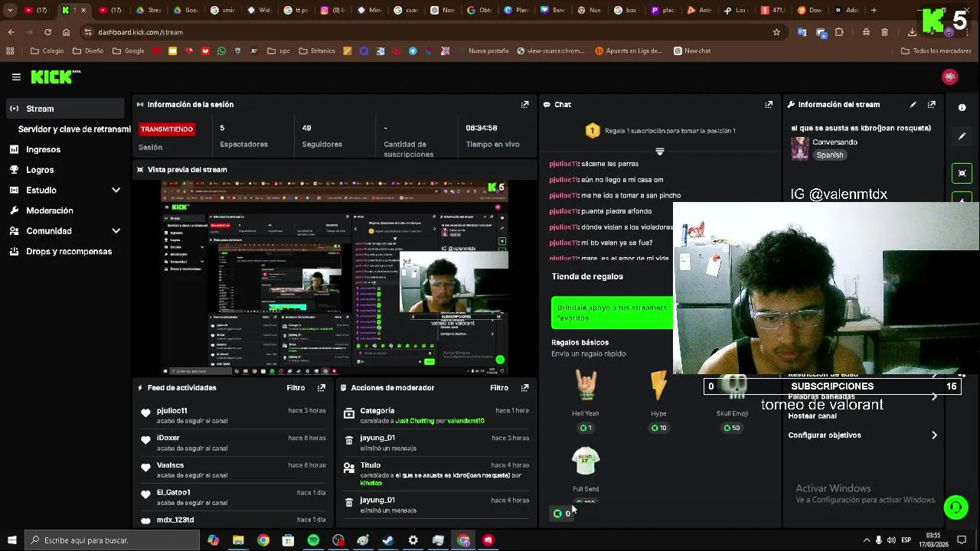
Task: Pop out the Información de la sesión panel
Action: click(524, 104)
